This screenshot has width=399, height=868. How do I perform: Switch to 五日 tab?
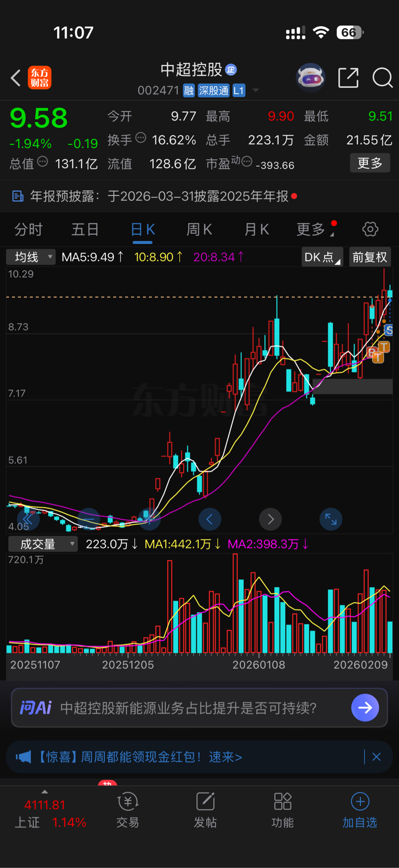coord(85,229)
